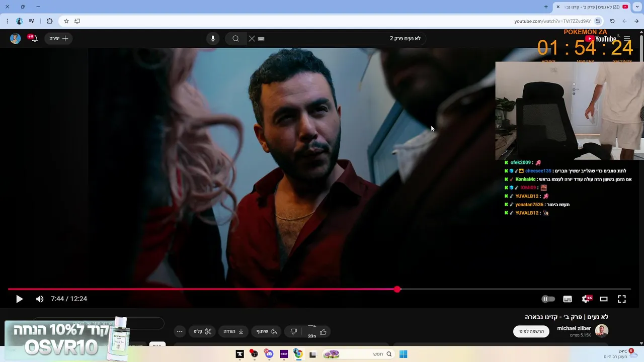
Task: Open the YouTube account avatar menu
Action: pyautogui.click(x=16, y=38)
